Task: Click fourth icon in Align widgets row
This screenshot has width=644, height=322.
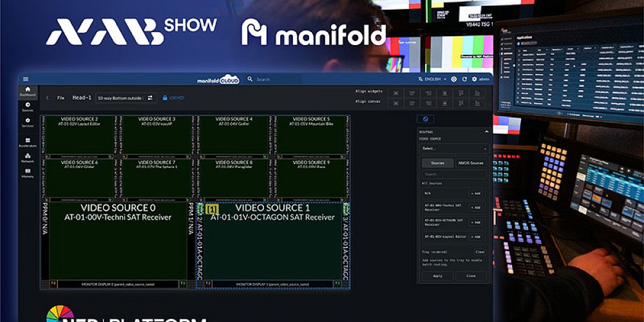Action: pos(445,93)
